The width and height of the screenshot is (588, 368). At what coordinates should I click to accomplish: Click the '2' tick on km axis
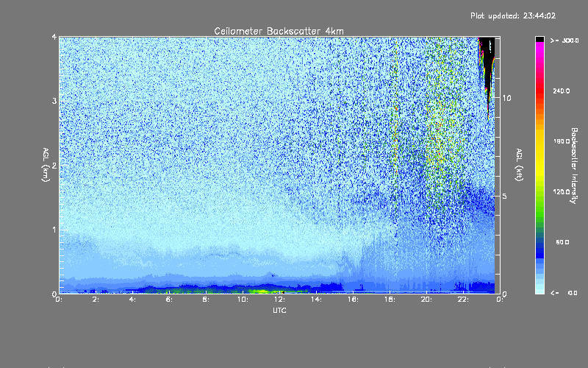point(54,165)
